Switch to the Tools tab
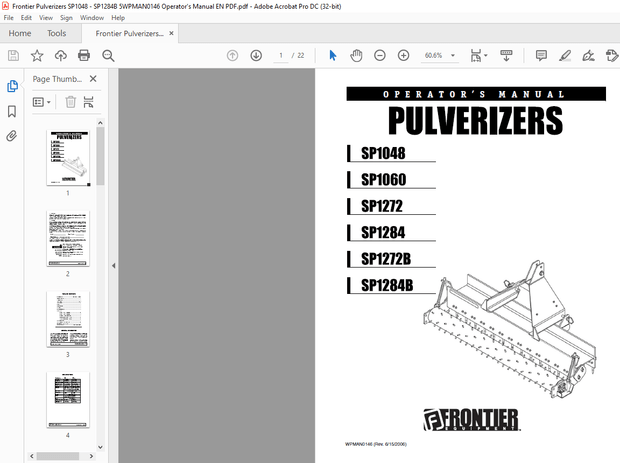620x463 pixels. 57,33
